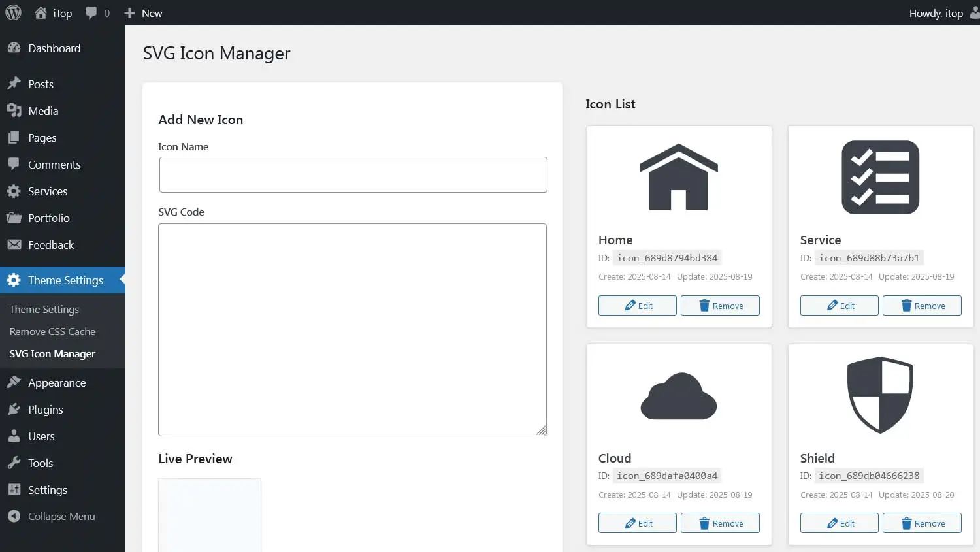
Task: Click the SVG code textarea resize handle
Action: tap(541, 430)
